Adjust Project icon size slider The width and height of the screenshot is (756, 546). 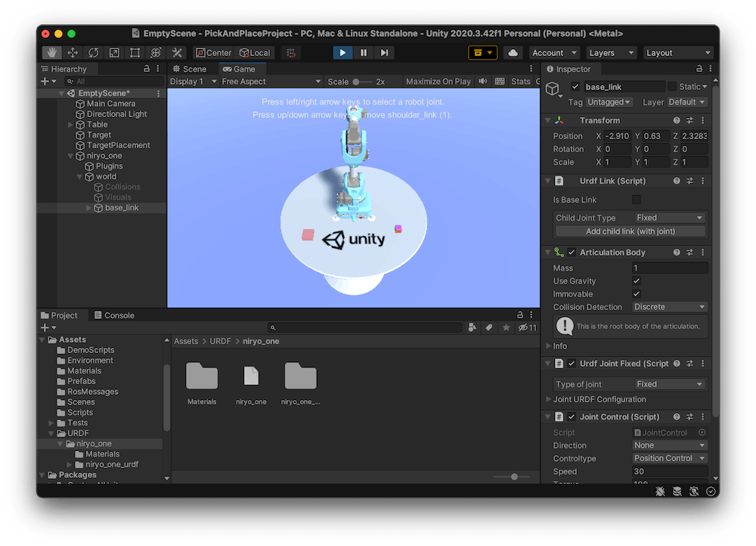512,476
